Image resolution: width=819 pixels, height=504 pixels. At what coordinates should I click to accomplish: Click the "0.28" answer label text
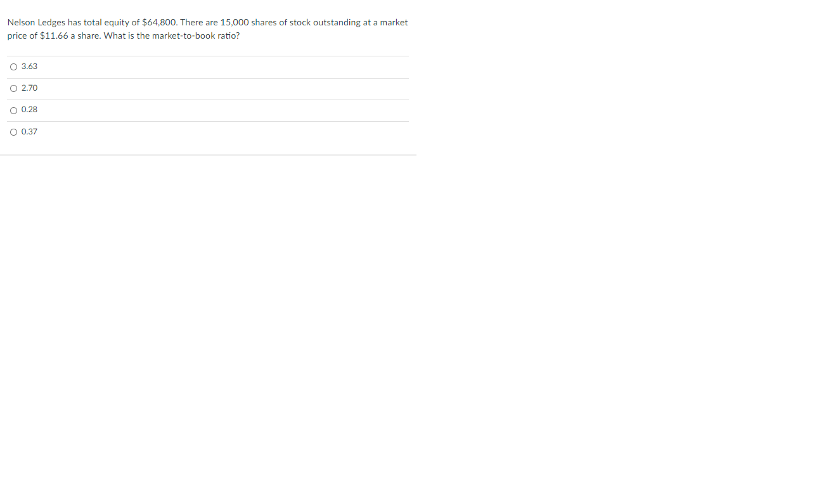(29, 110)
